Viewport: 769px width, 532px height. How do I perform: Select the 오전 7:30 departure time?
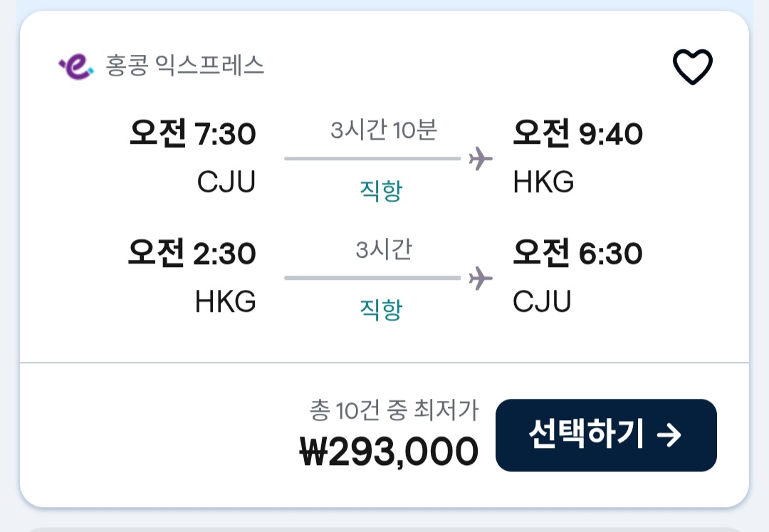point(192,134)
